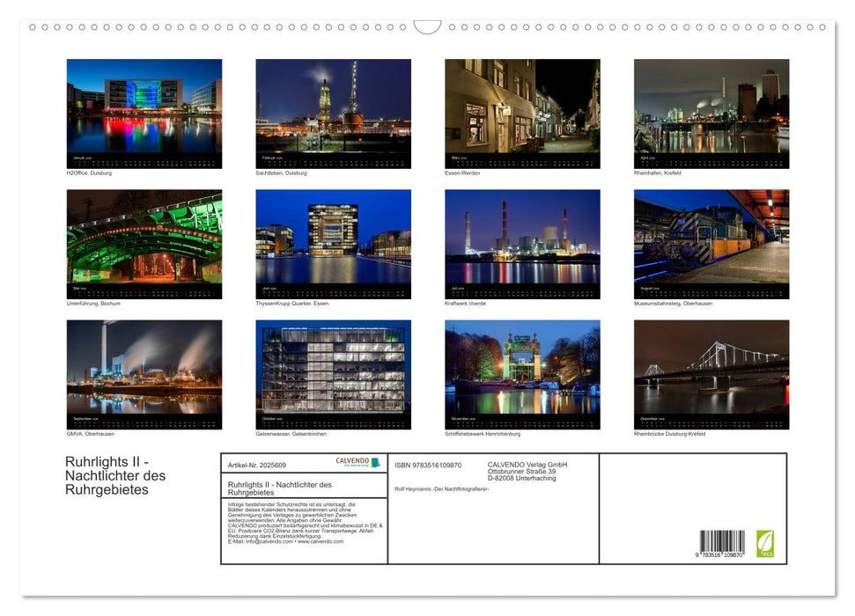Select the ThyssenKrupp Quartier, Essen June photo
The width and height of the screenshot is (855, 616).
pyautogui.click(x=335, y=244)
